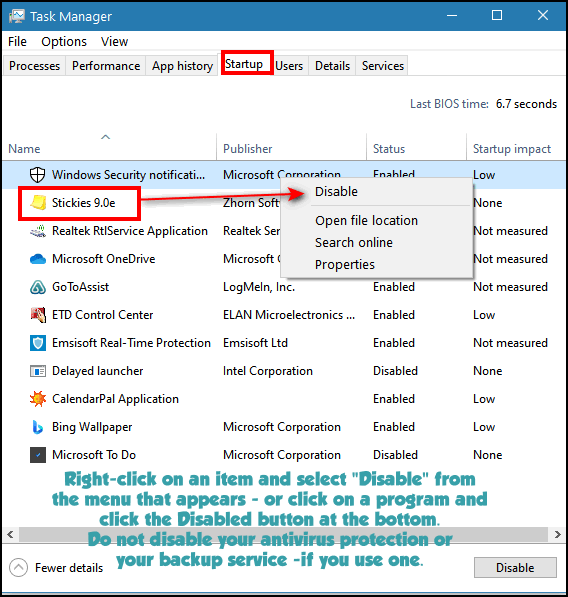Open the View menu

tap(114, 42)
